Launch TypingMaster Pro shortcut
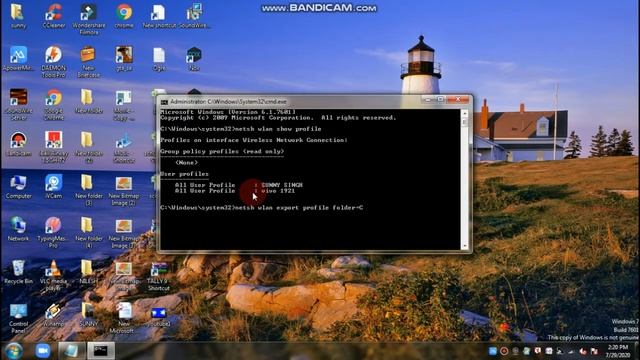The image size is (640, 360). coord(53,232)
